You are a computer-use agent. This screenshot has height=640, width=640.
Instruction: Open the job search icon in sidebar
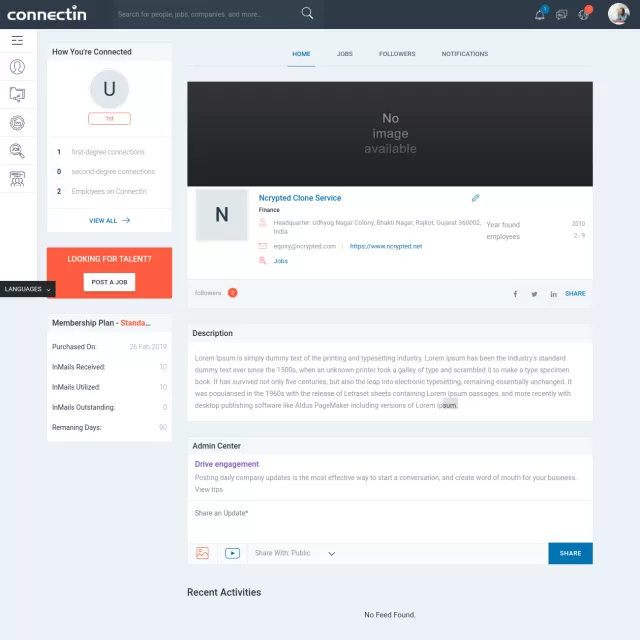(17, 151)
